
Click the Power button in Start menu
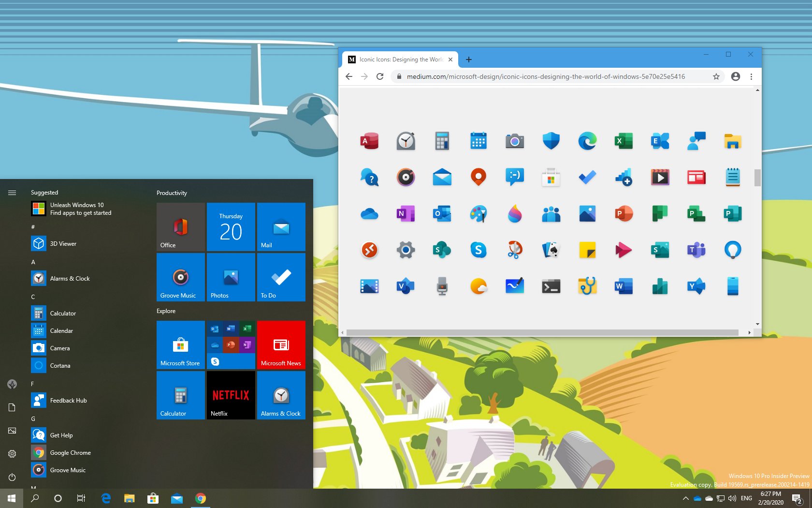[12, 477]
